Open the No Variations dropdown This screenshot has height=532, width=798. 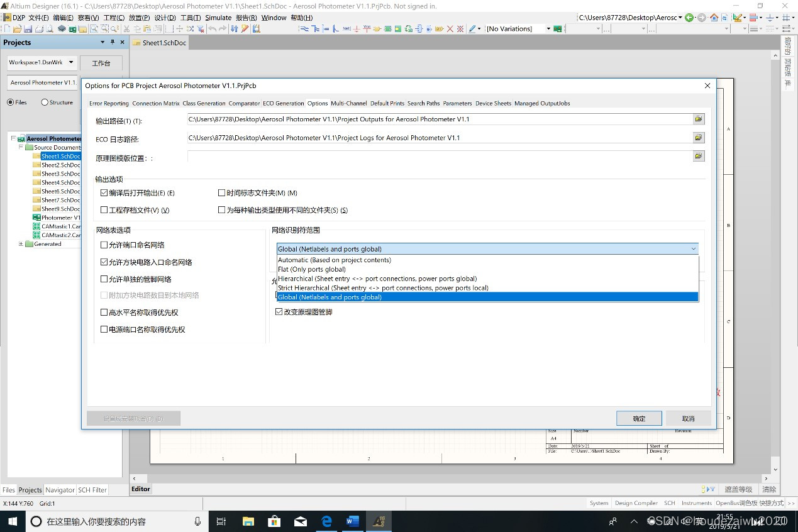(x=548, y=29)
